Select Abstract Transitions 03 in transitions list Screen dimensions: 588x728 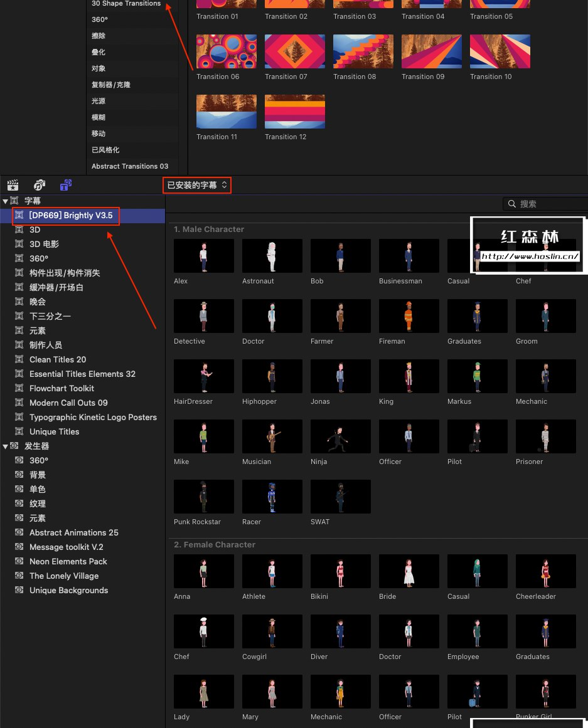(x=132, y=166)
